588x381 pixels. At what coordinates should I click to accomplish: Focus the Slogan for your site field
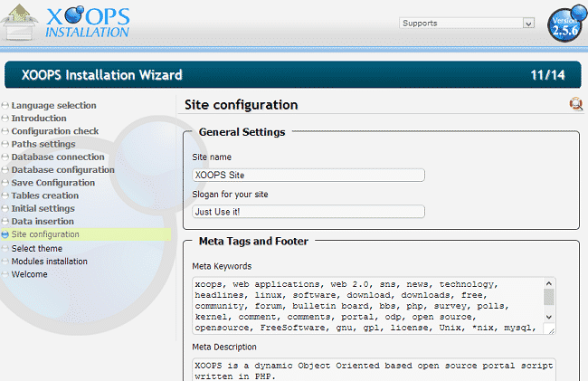click(x=308, y=212)
